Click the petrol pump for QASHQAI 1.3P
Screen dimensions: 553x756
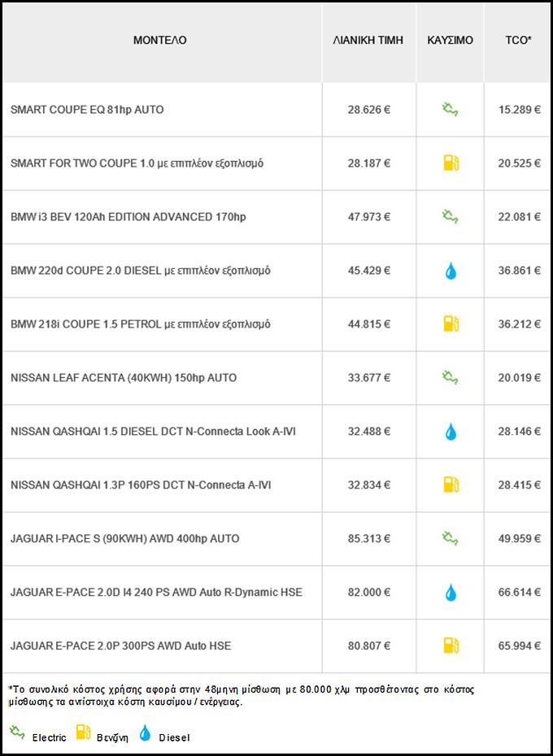click(451, 485)
